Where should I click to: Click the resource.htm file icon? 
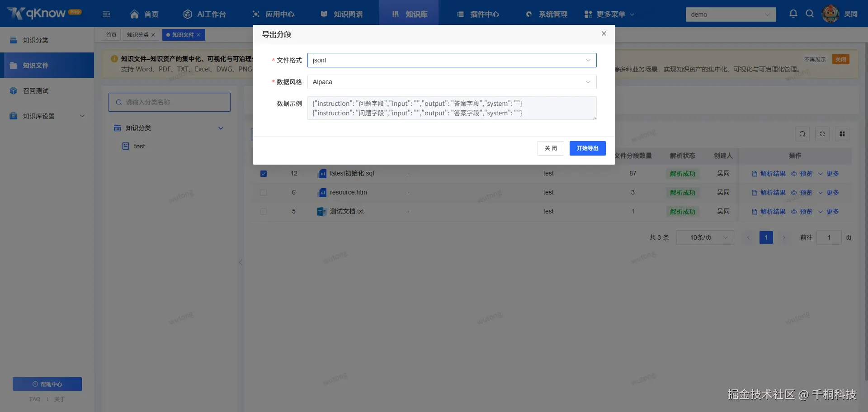(x=322, y=193)
